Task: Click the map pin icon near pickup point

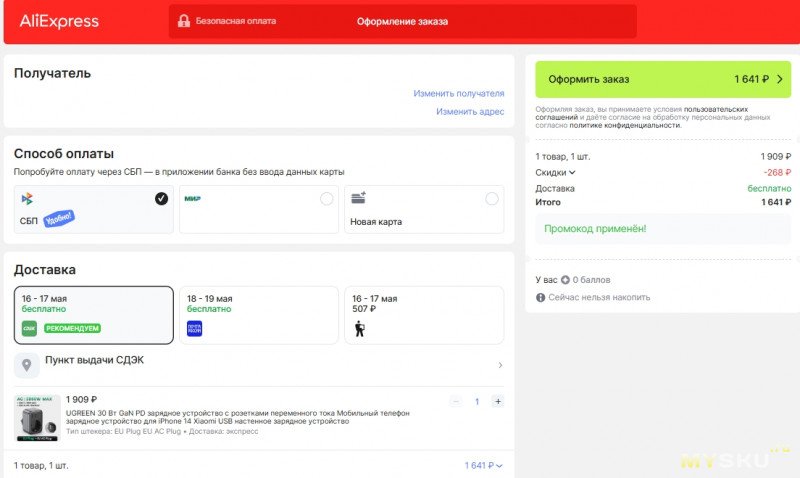Action: [27, 365]
